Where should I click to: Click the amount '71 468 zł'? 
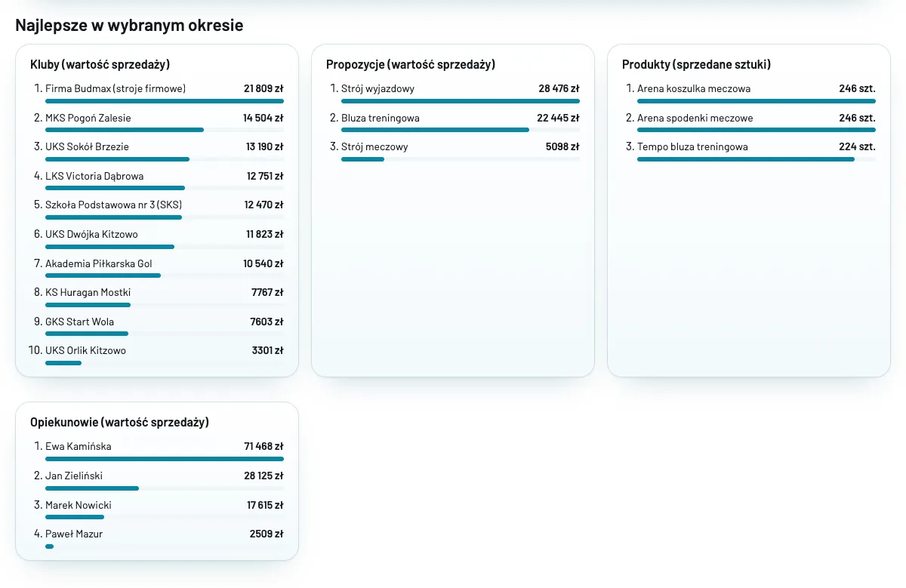coord(263,447)
